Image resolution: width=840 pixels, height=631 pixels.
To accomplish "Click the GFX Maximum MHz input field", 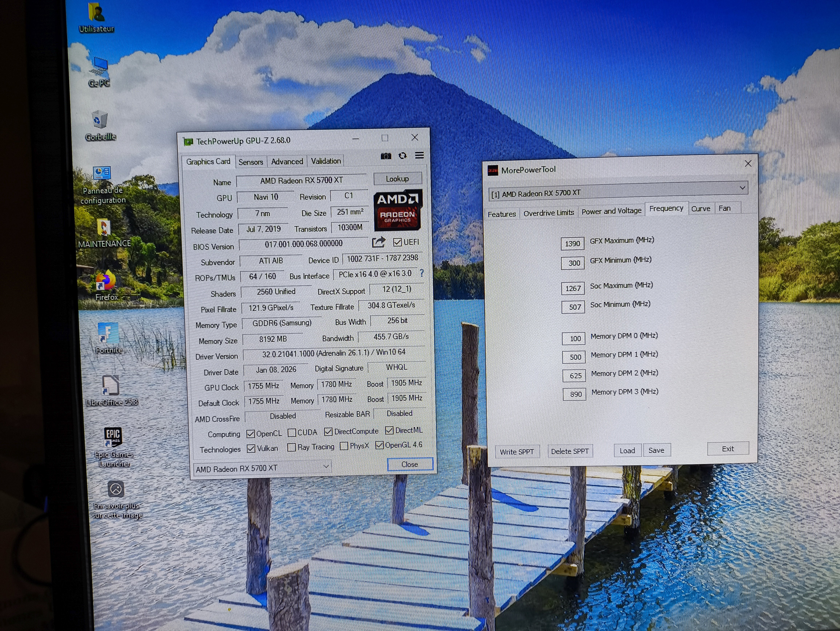I will (572, 244).
